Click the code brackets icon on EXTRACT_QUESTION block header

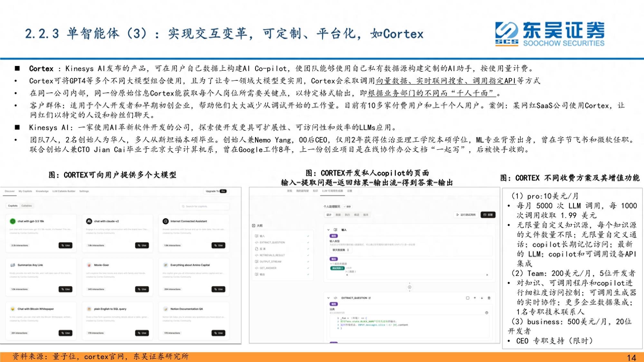tap(335, 298)
